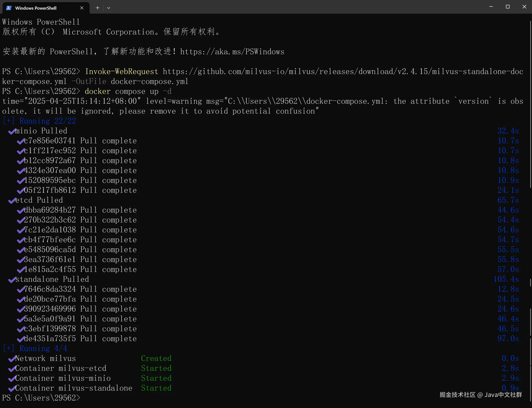532x408 pixels.
Task: Click the checkmark next to minio Pulled
Action: (12, 131)
